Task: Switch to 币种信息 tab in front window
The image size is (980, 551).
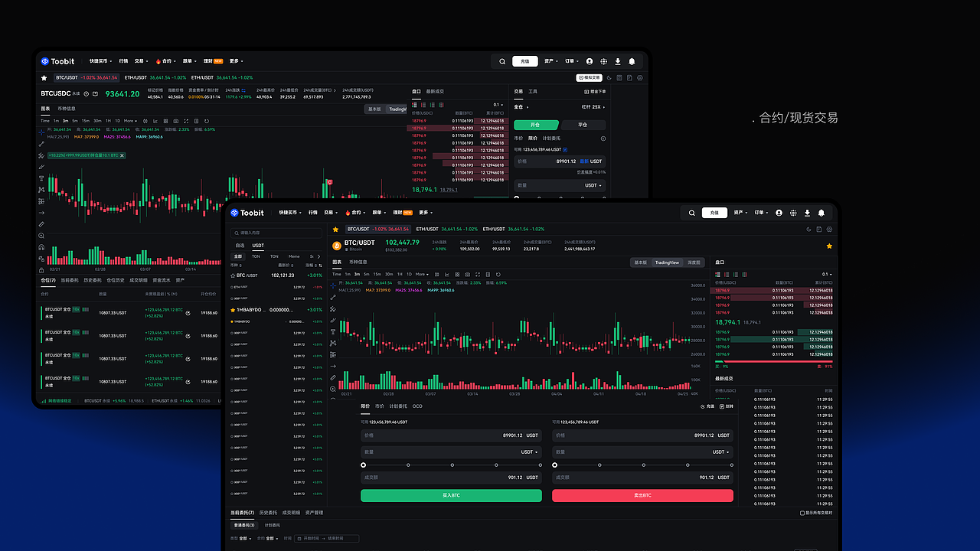Action: click(x=358, y=262)
